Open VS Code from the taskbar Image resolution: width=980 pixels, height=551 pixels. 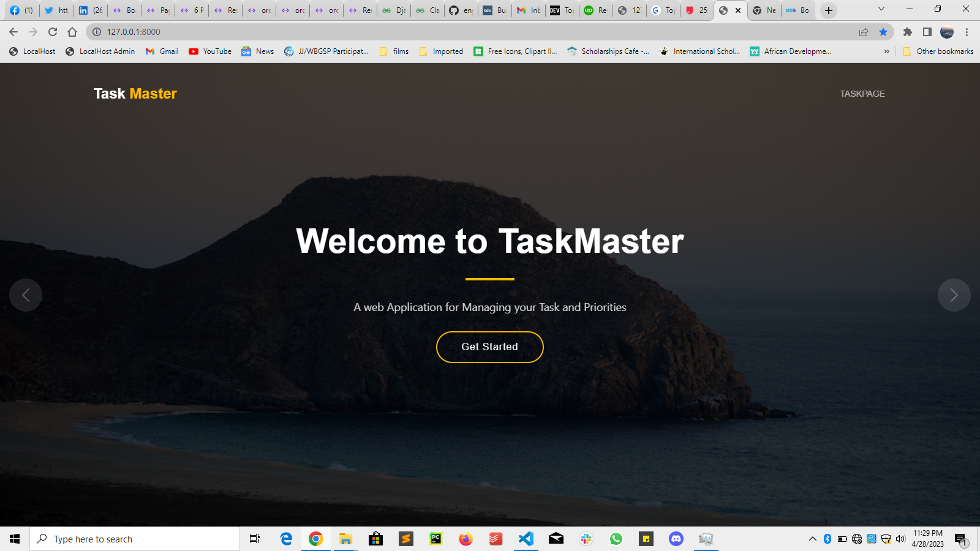[x=527, y=539]
